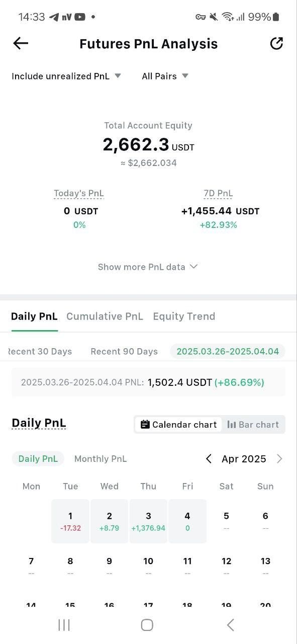Viewport: 297px width, 644px height.
Task: Select the Monthly PnL toggle
Action: 101,459
